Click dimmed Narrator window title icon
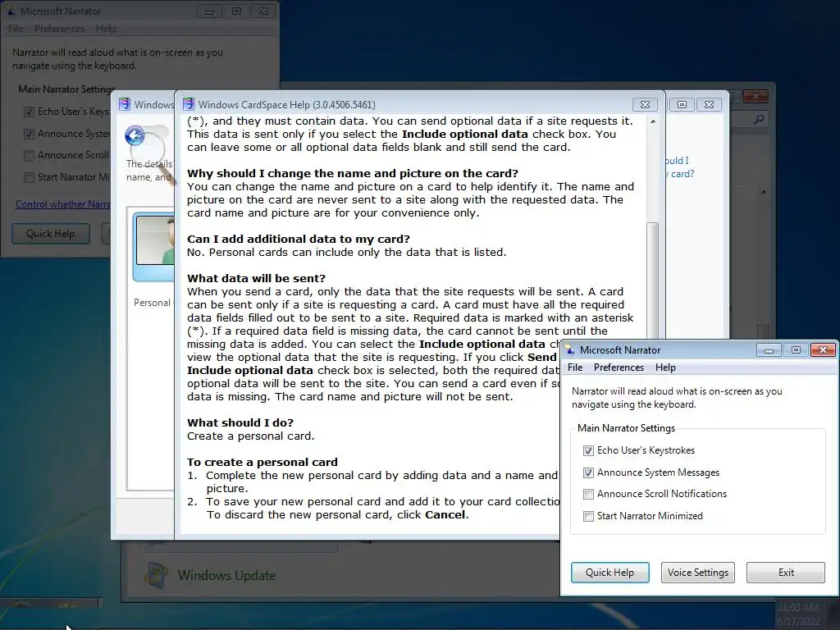 click(10, 11)
